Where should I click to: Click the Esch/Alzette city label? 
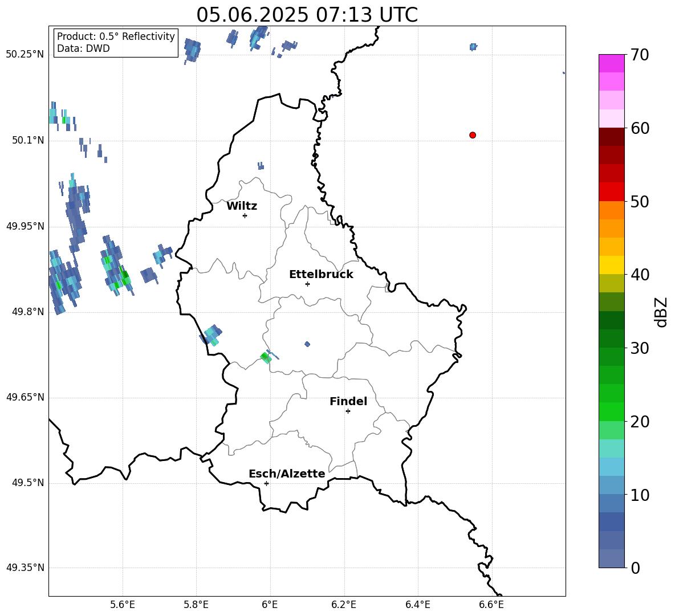click(287, 474)
